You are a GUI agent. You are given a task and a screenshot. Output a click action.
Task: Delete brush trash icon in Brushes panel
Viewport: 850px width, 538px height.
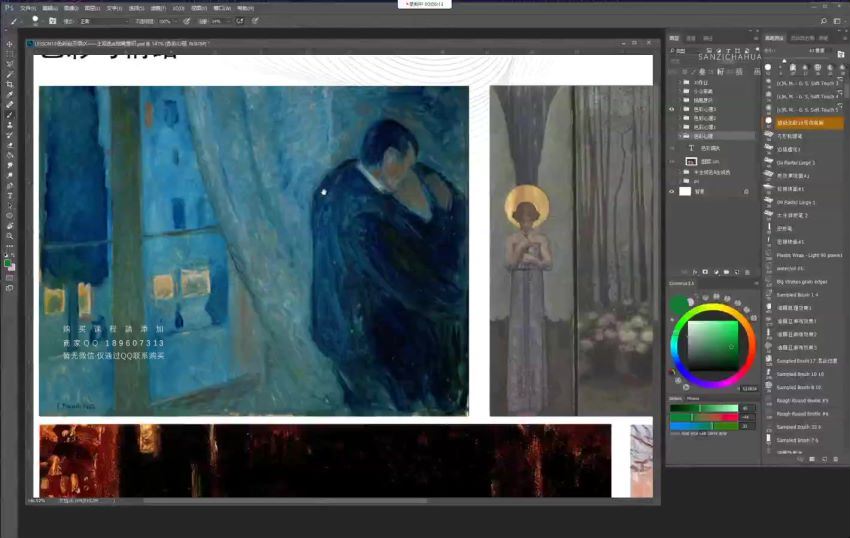pos(835,459)
